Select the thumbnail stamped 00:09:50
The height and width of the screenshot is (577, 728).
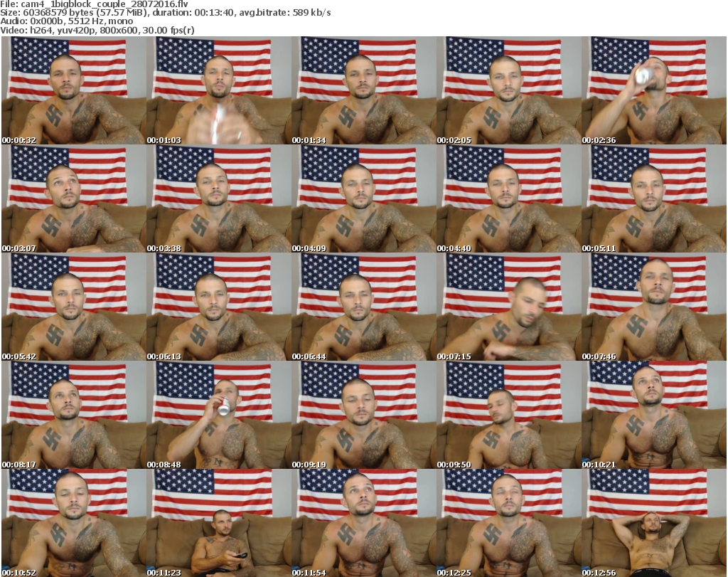(508, 415)
